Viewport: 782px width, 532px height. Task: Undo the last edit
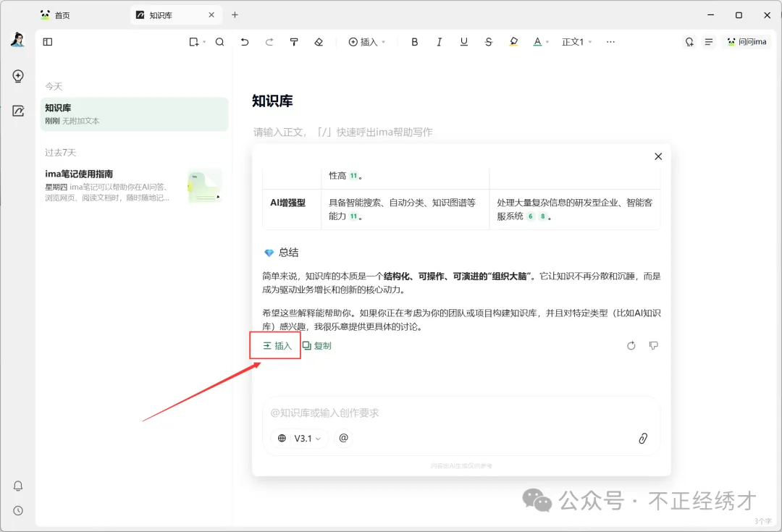[245, 42]
